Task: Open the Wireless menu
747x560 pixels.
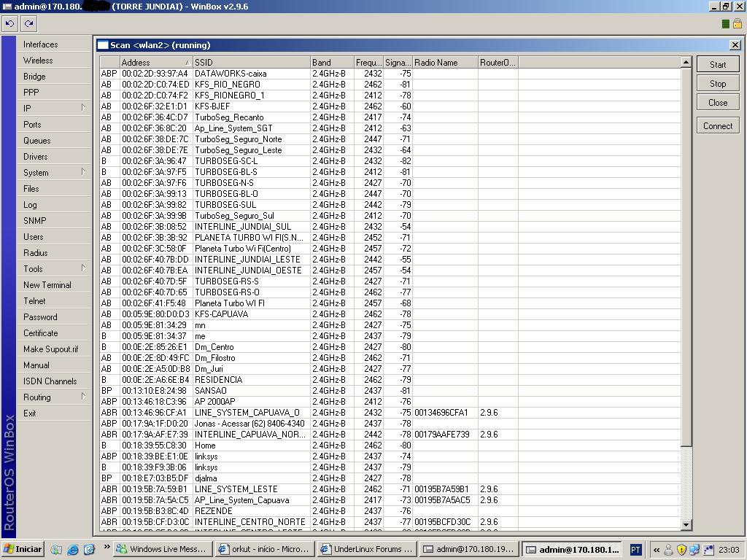Action: (53, 61)
